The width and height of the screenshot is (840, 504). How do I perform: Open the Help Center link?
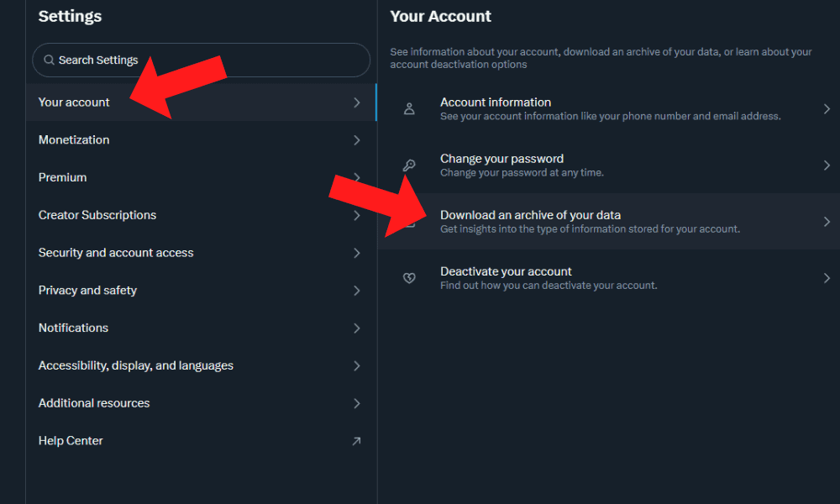click(71, 441)
